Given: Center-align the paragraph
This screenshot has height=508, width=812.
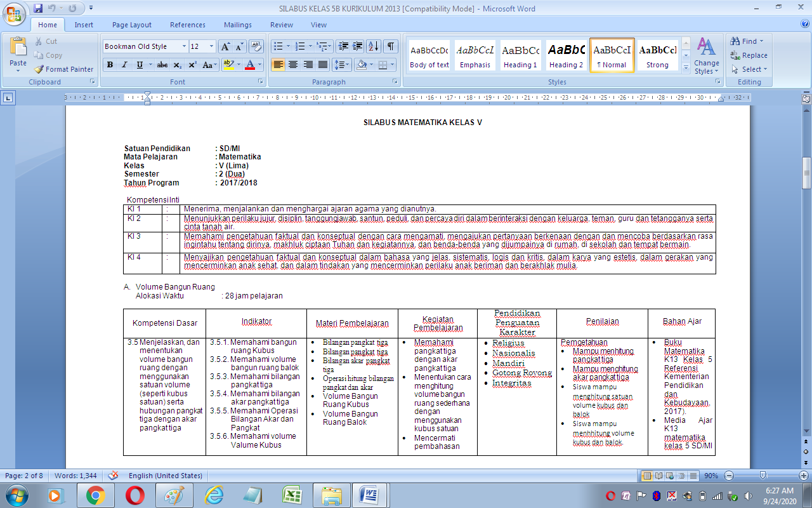Looking at the screenshot, I should [293, 65].
